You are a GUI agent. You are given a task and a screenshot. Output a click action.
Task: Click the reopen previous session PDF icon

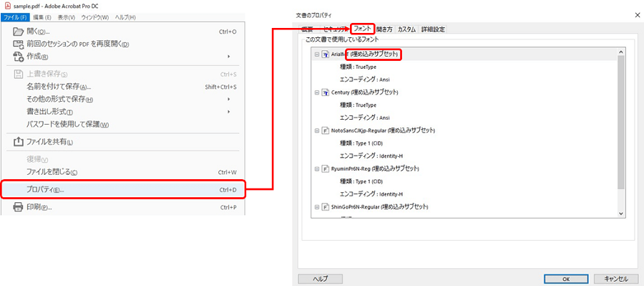click(19, 44)
